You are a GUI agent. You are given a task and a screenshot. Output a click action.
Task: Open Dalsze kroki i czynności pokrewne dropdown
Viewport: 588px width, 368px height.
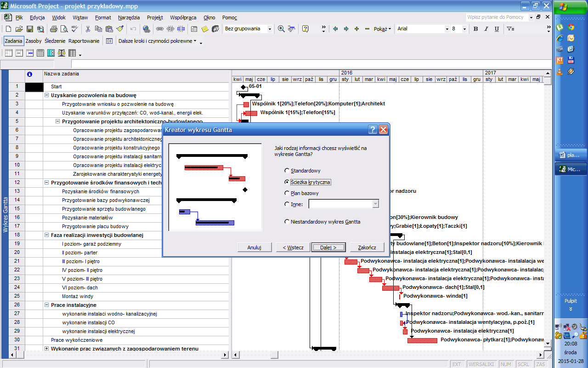click(x=157, y=41)
